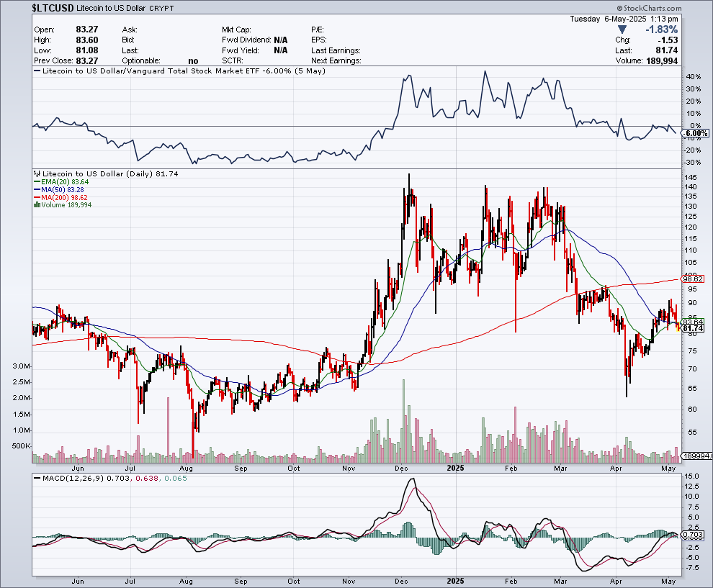Click the -1.83% percent change value

(x=662, y=30)
